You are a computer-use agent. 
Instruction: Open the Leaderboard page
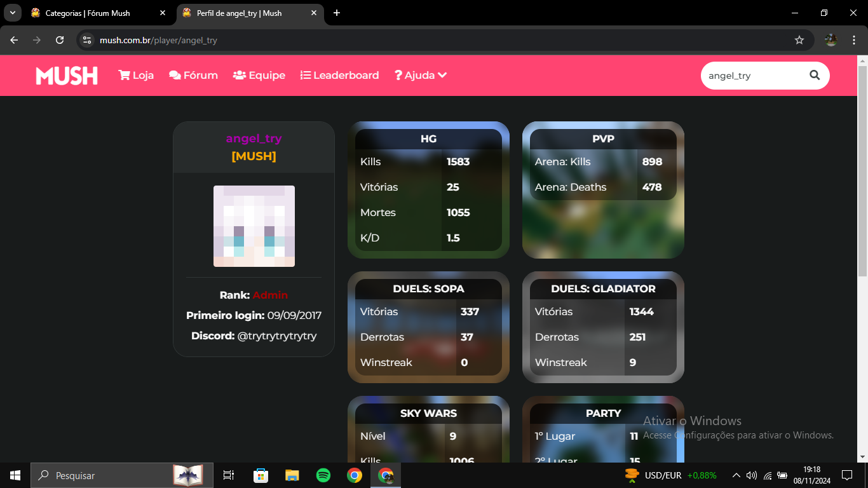pyautogui.click(x=340, y=75)
